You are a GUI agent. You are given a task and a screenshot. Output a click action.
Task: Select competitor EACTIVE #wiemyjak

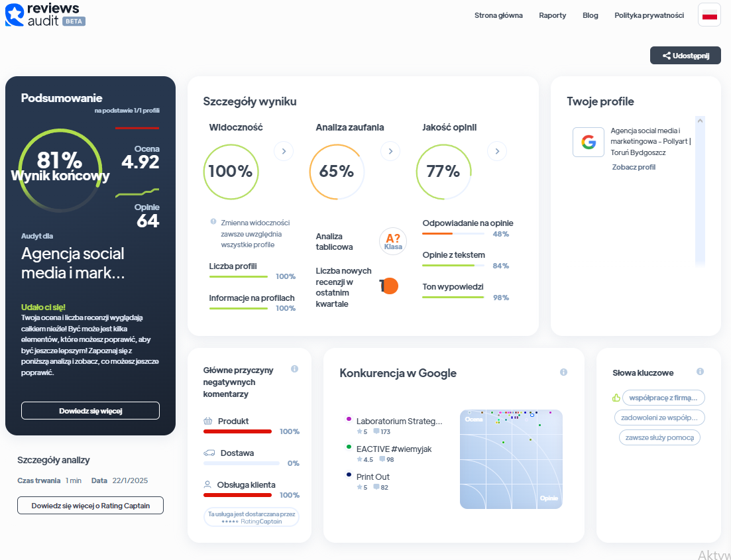pyautogui.click(x=394, y=449)
